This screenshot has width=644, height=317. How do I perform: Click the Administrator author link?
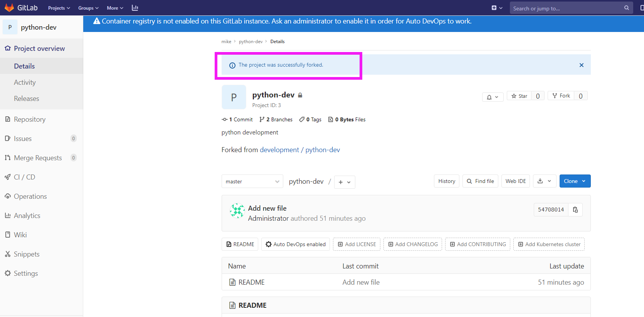pyautogui.click(x=268, y=218)
